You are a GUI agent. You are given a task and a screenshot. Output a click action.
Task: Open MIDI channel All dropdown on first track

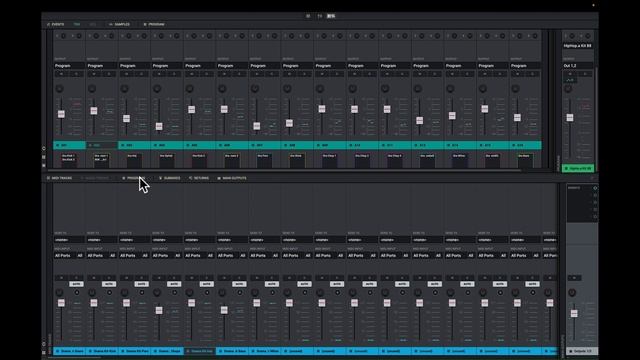click(80, 256)
